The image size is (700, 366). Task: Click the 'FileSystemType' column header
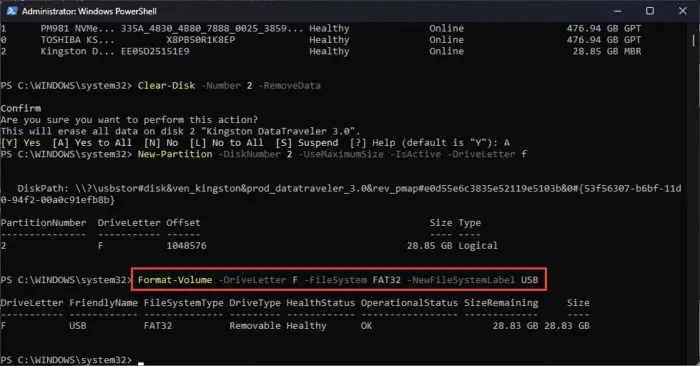pos(183,303)
